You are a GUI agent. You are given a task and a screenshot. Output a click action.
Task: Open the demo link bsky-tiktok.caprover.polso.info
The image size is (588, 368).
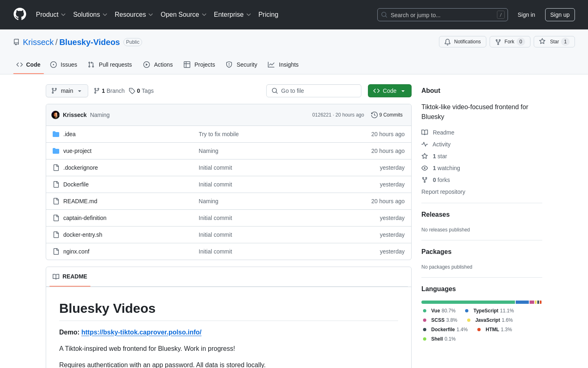[141, 332]
